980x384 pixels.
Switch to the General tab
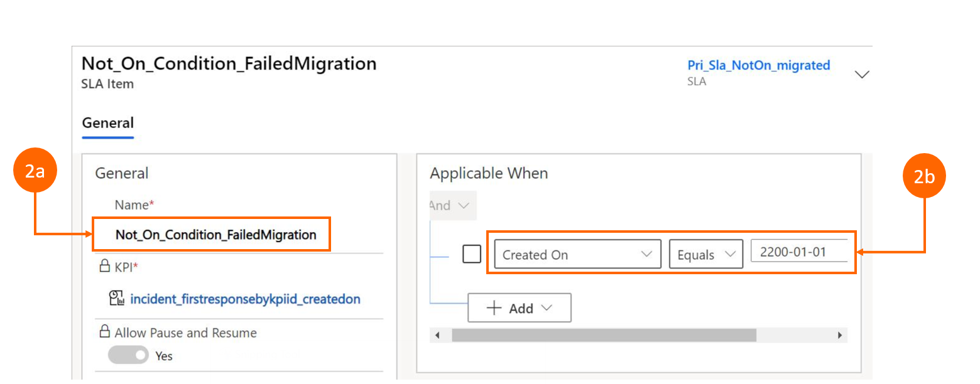coord(108,123)
